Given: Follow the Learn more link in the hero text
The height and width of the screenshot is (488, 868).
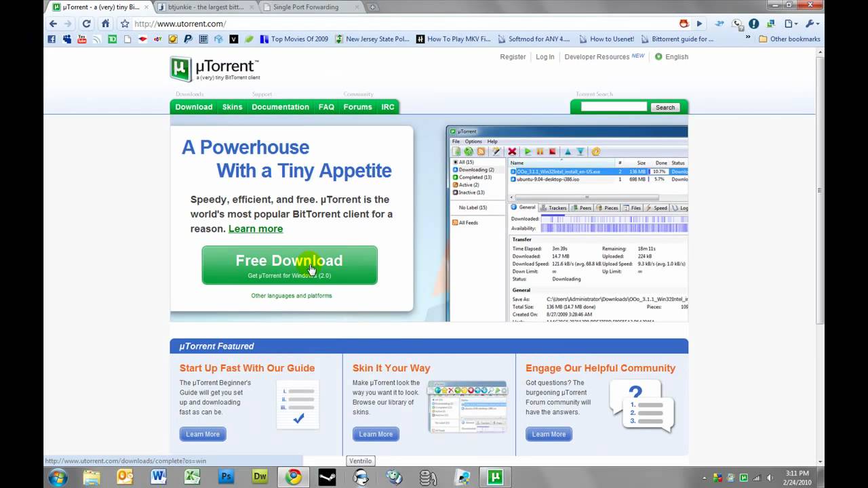Looking at the screenshot, I should click(x=256, y=228).
